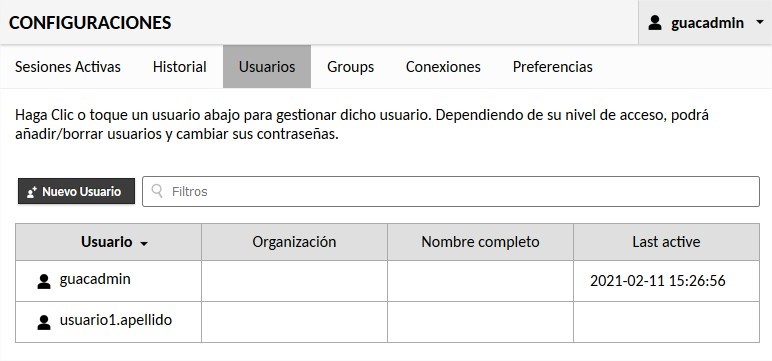Open the Historial tab
772x361 pixels.
click(180, 66)
